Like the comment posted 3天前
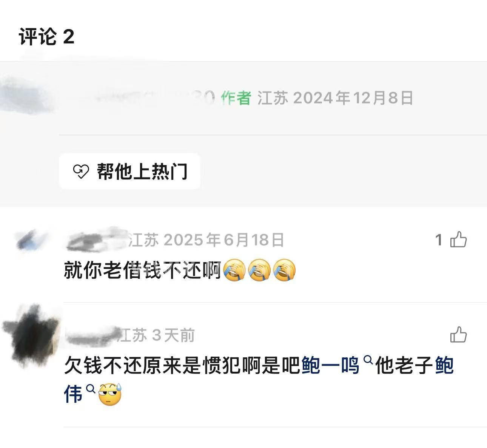 click(458, 335)
